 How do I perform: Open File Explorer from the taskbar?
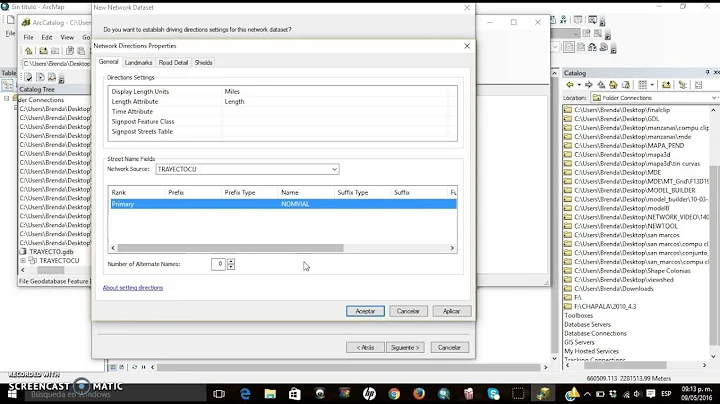click(x=270, y=393)
